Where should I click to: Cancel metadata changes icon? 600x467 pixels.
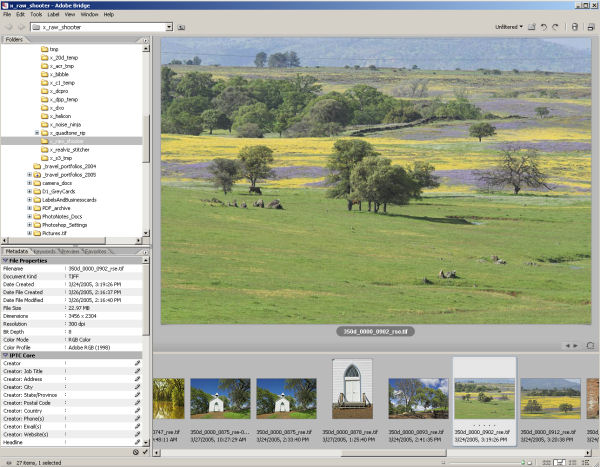(x=136, y=452)
